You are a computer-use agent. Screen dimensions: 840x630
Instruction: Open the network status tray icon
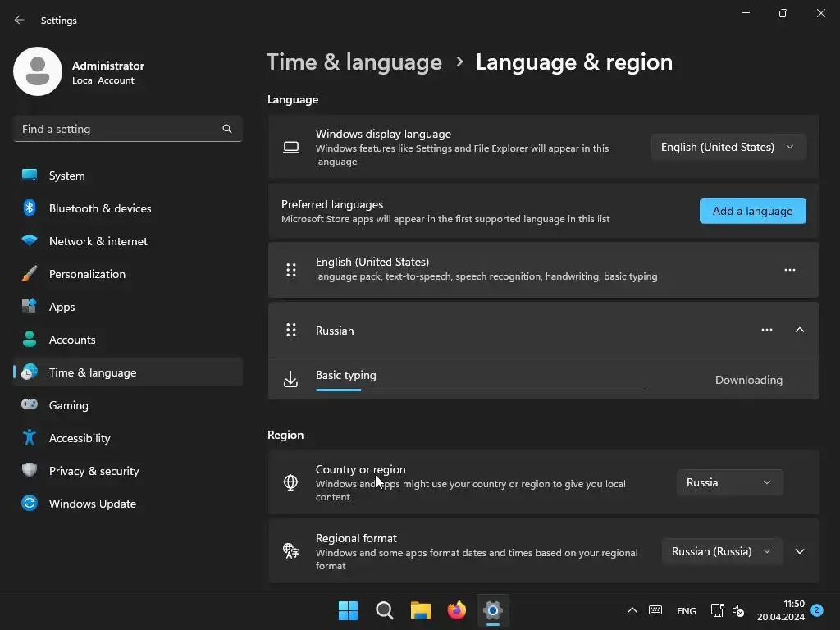coord(717,610)
